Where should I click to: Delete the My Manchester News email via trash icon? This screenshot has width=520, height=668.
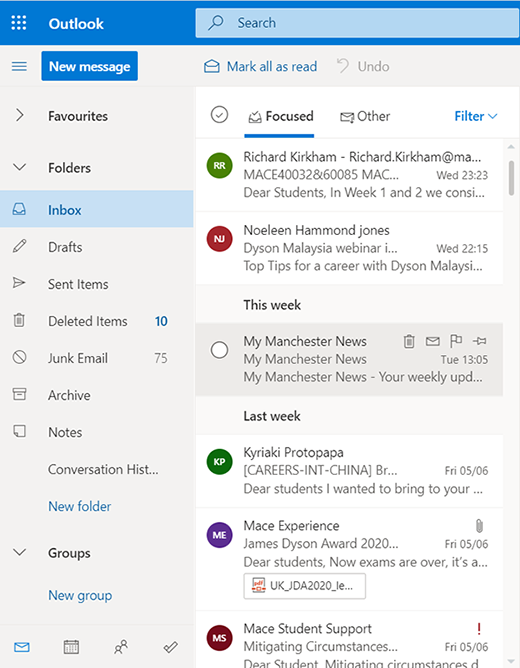tap(409, 341)
